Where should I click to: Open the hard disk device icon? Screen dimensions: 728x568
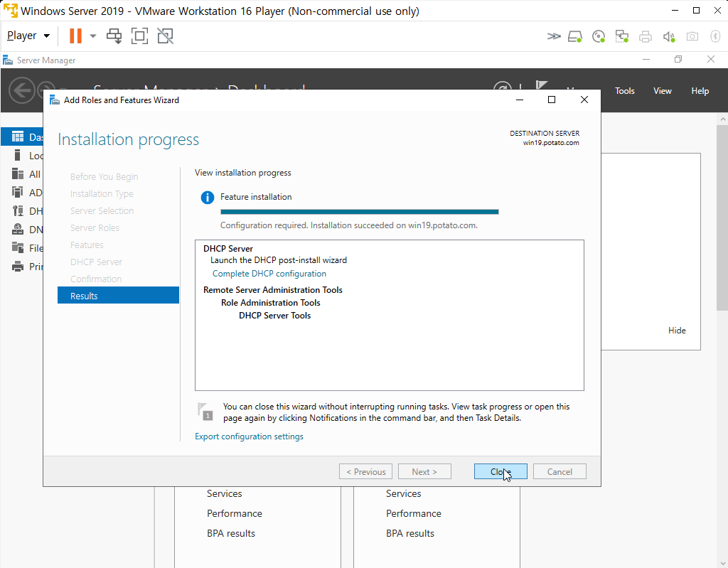575,36
